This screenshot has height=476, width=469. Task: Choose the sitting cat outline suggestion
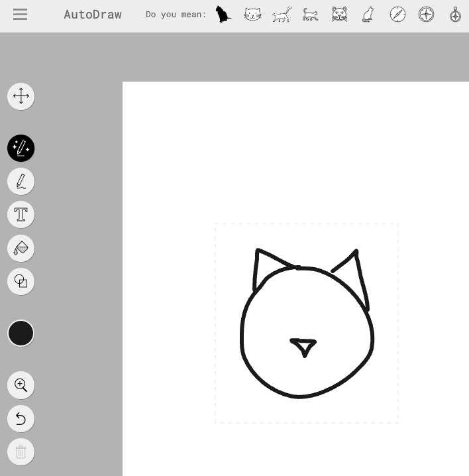coord(368,14)
